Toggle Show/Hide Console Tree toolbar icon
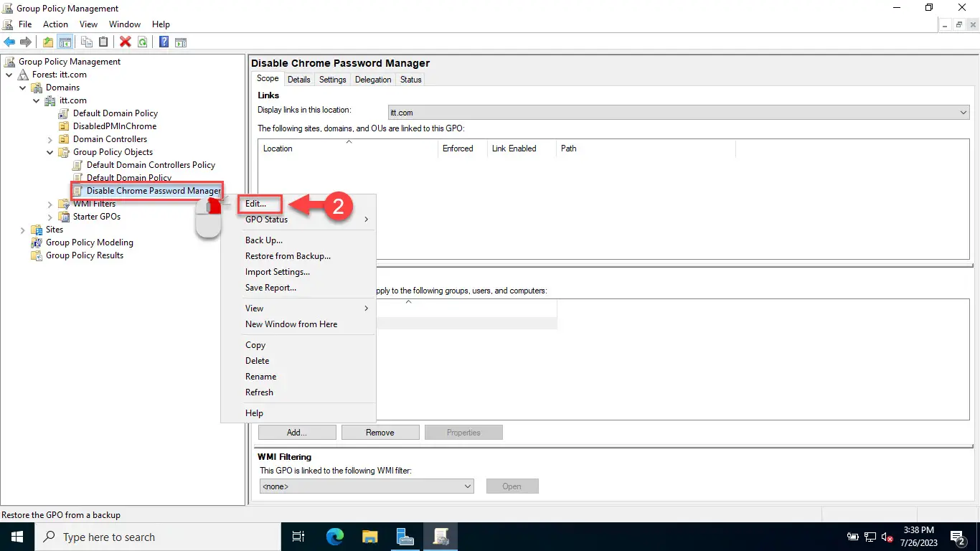This screenshot has width=980, height=551. pyautogui.click(x=65, y=42)
